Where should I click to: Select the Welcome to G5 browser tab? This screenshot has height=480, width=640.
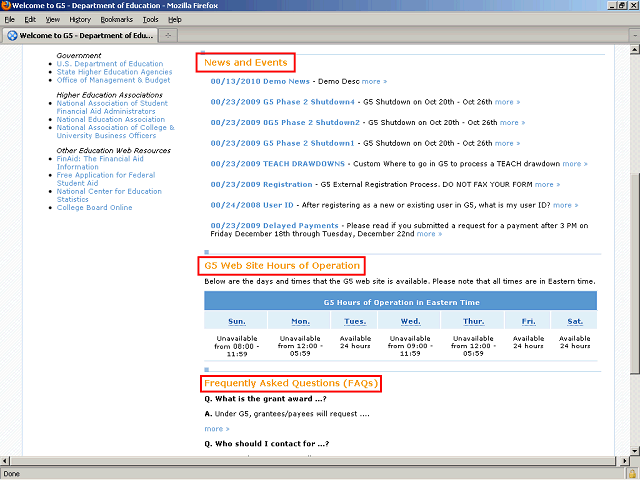coord(80,36)
